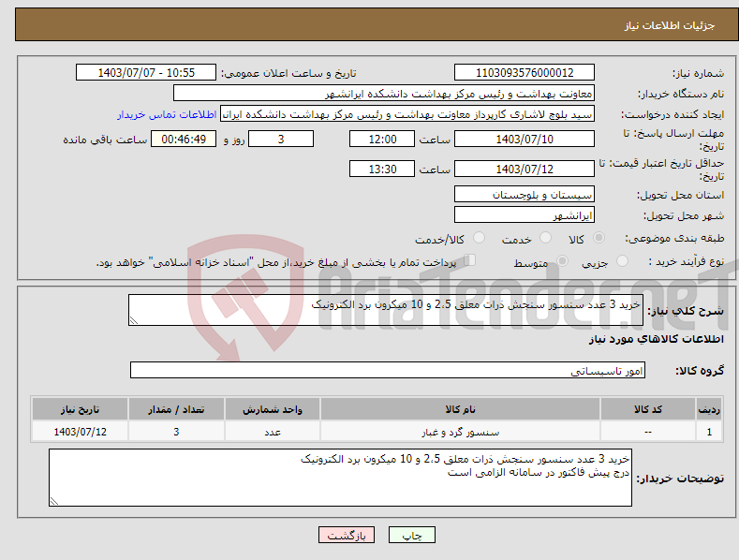Click the نام کالا column header
This screenshot has width=739, height=560.
(x=460, y=409)
